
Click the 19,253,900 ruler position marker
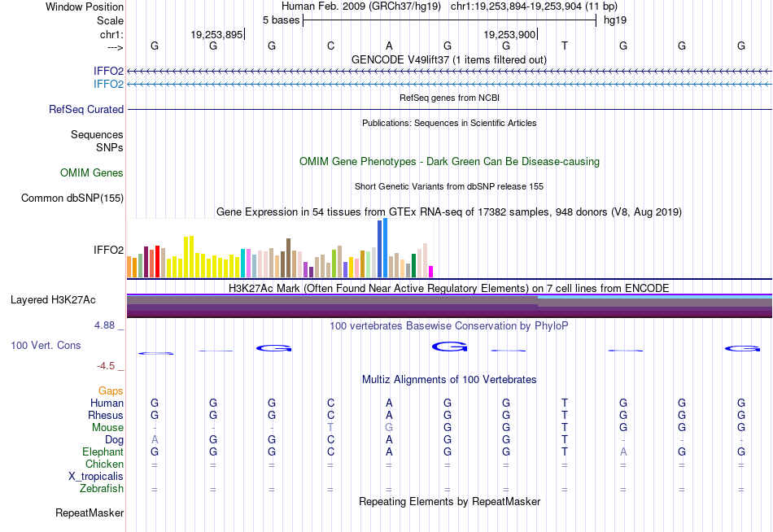tap(510, 34)
